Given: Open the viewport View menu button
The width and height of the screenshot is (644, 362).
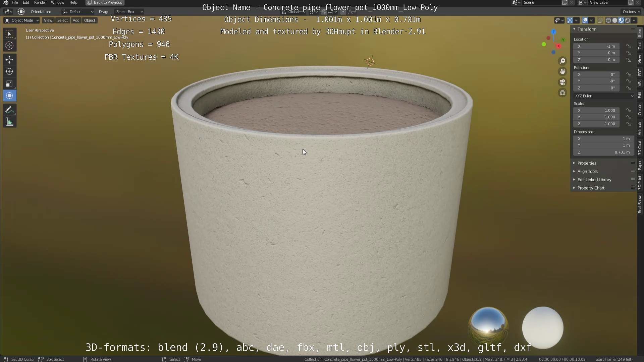Looking at the screenshot, I should click(48, 20).
